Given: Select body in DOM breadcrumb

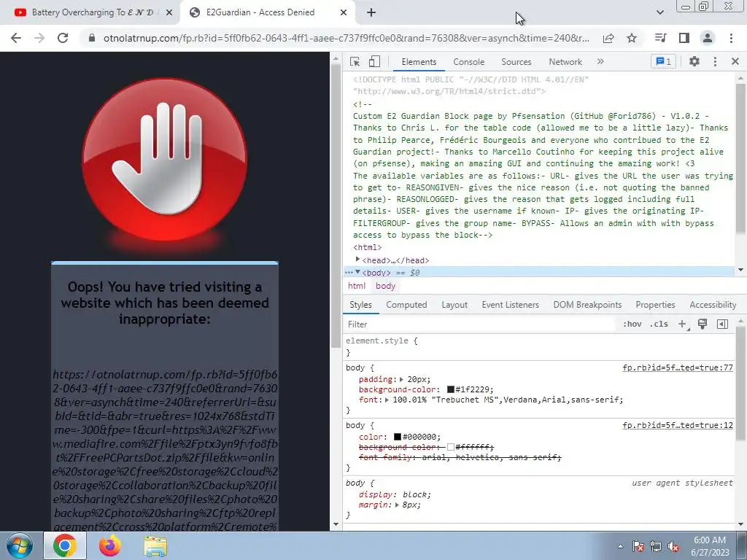Looking at the screenshot, I should [385, 286].
